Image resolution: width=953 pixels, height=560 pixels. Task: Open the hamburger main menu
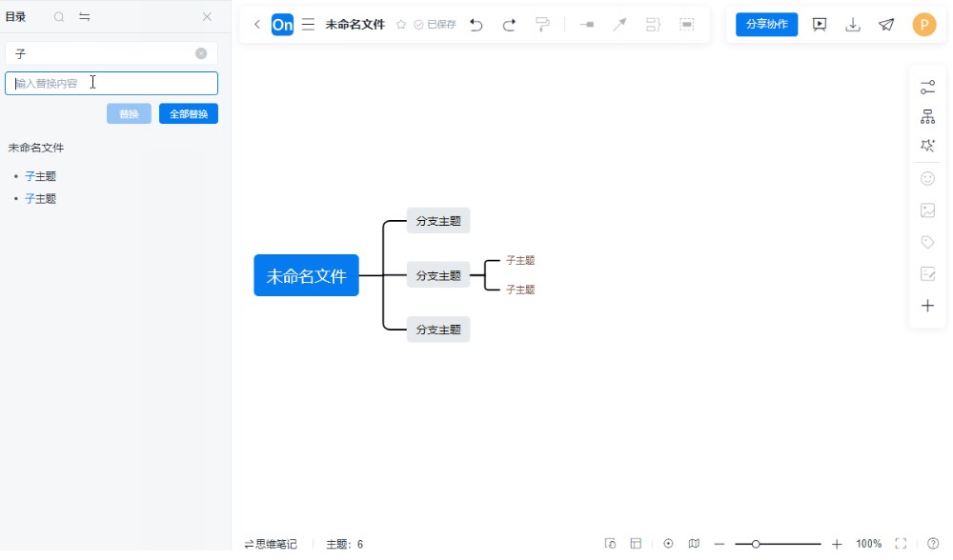coord(308,25)
